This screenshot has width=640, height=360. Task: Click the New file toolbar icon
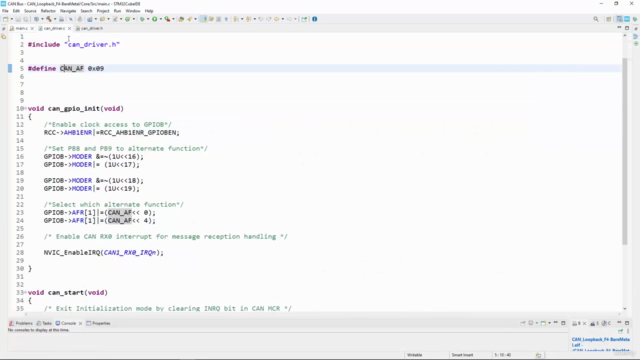[x=5, y=19]
